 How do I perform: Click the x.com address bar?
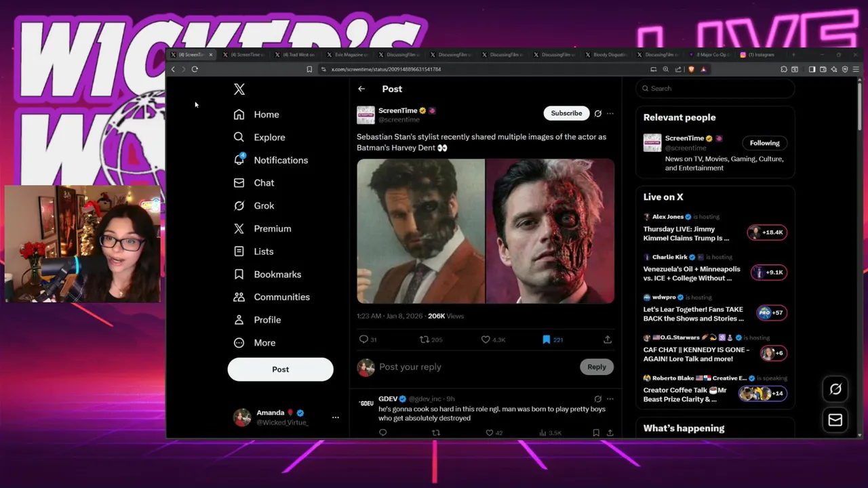point(481,69)
